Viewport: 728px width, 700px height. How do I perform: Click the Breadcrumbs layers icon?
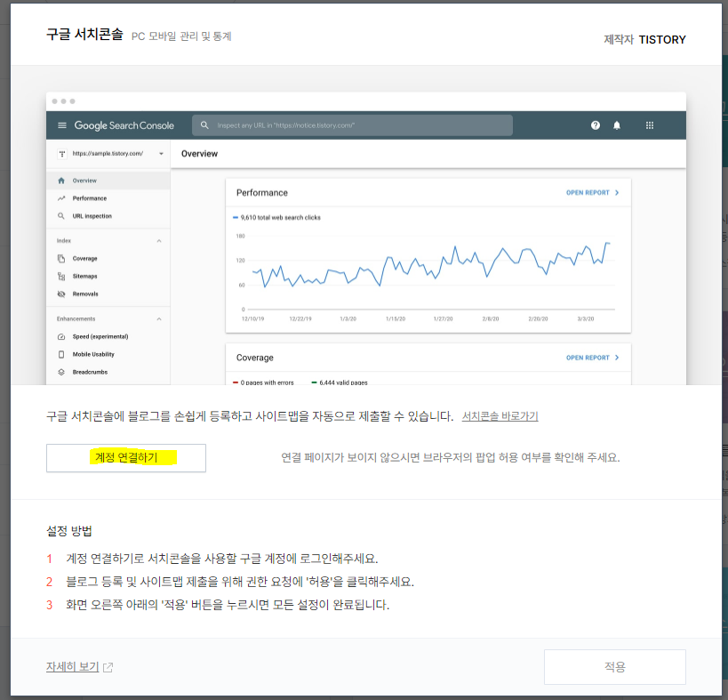tap(61, 372)
